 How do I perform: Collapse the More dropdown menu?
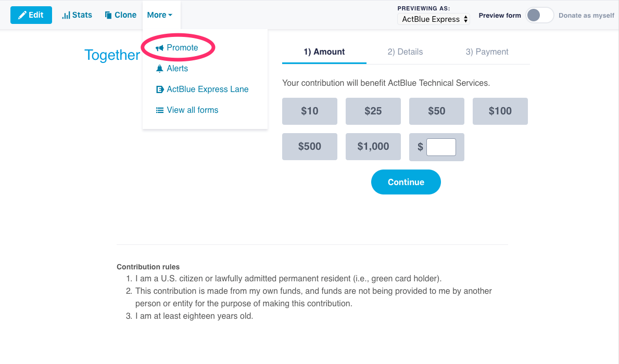pyautogui.click(x=159, y=15)
